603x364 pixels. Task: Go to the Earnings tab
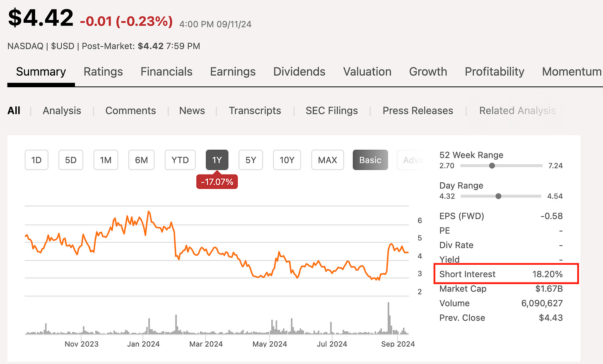point(233,72)
